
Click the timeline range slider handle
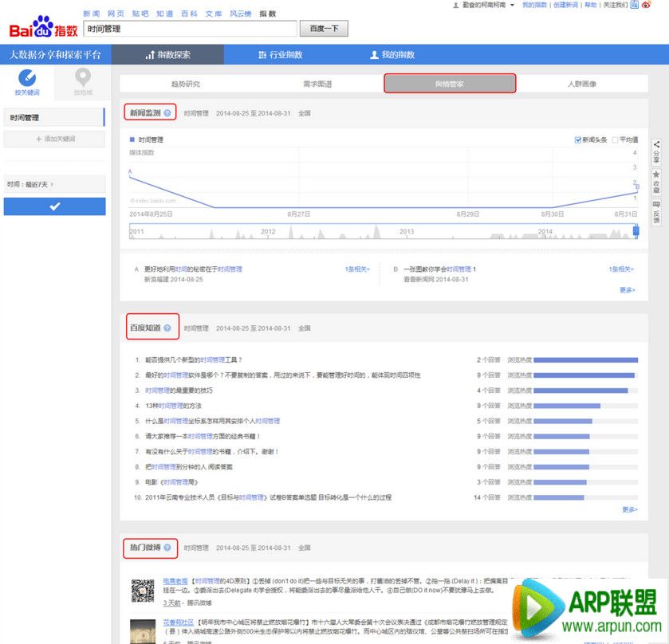(636, 231)
